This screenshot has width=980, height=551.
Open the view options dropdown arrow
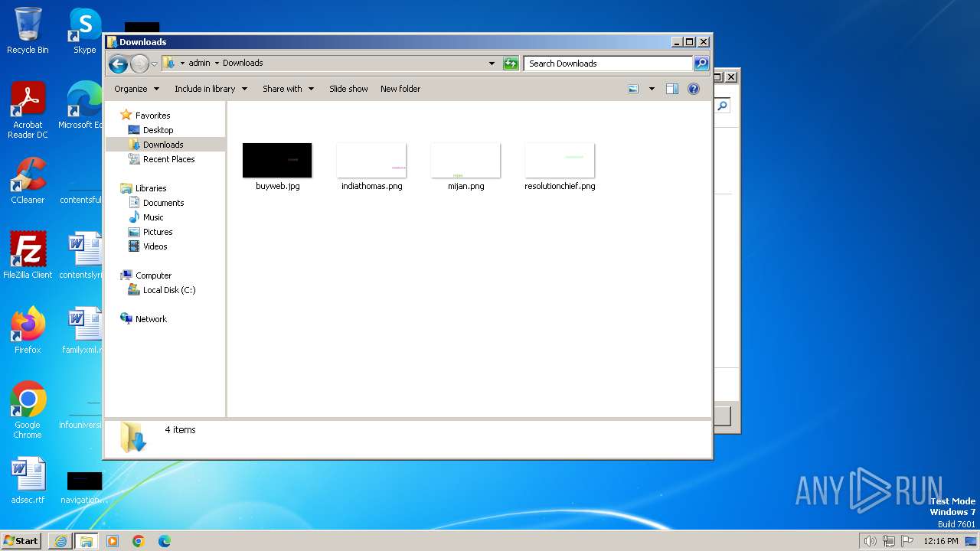[652, 89]
